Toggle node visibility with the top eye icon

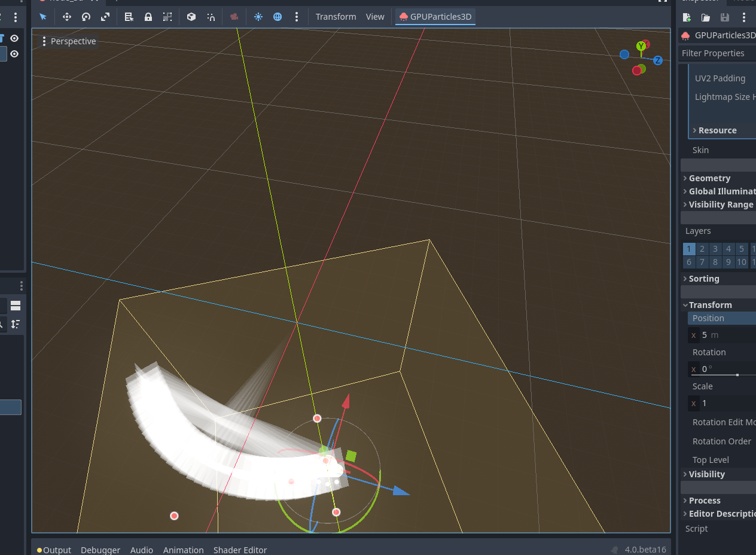[14, 38]
